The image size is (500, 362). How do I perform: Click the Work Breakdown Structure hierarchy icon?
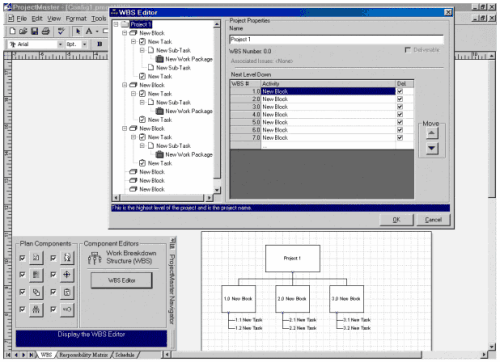(x=95, y=258)
